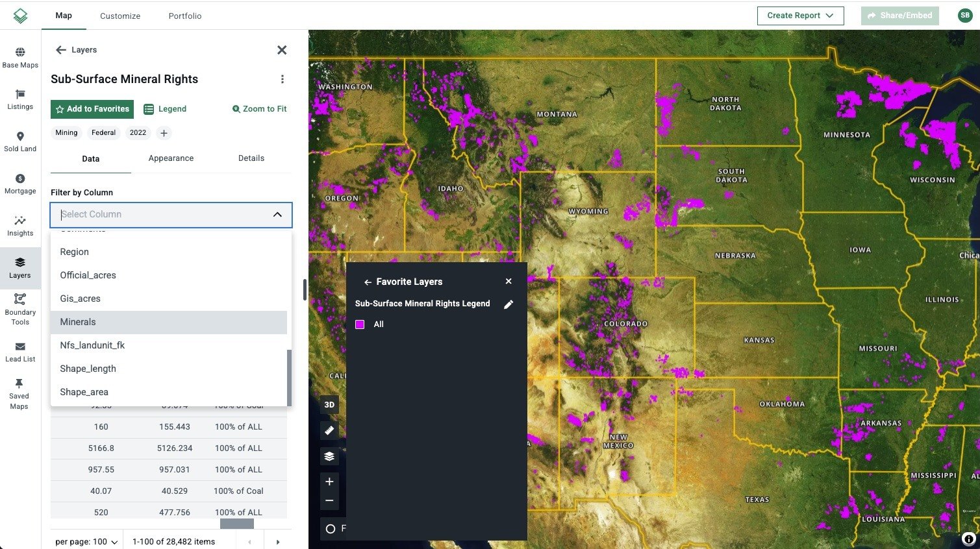980x549 pixels.
Task: Open the Sold Land sidebar tool
Action: point(19,141)
